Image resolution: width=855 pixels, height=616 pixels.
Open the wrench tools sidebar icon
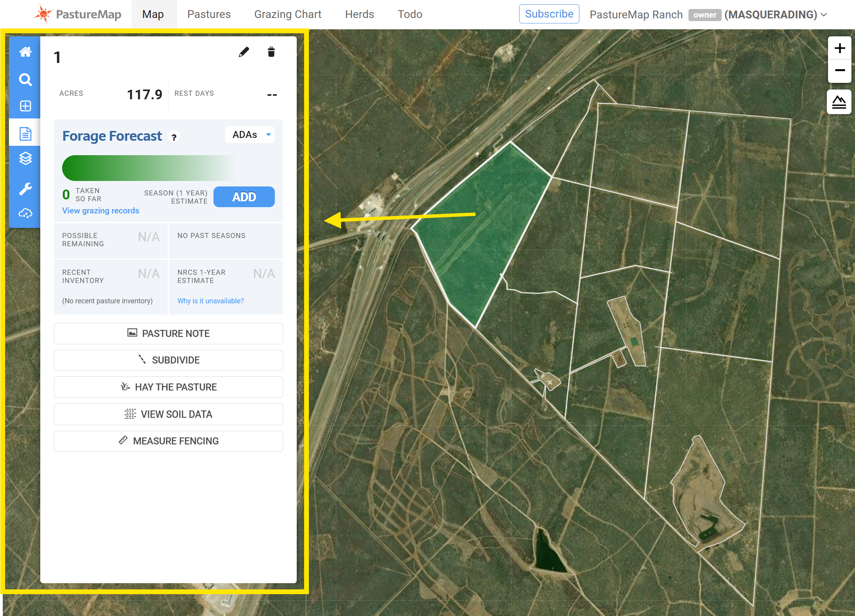[x=25, y=189]
